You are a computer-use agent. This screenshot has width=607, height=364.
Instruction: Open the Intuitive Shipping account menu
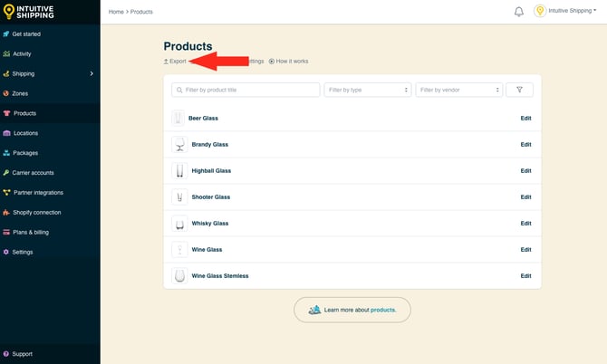pos(573,11)
